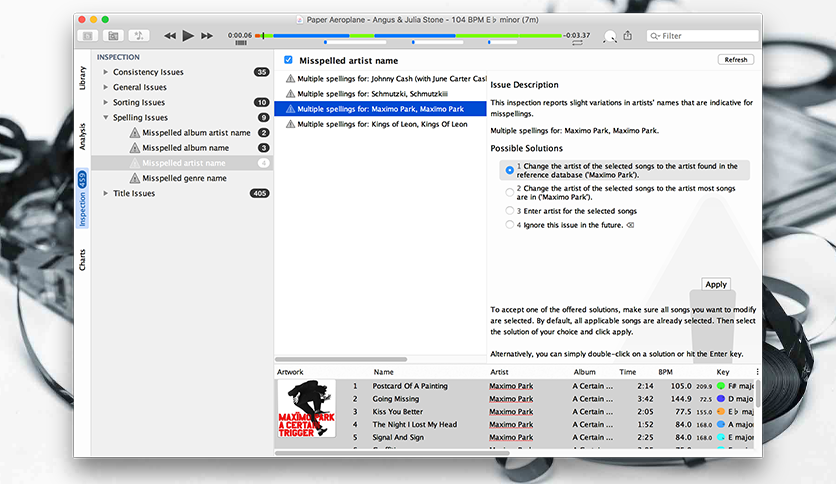Viewport: 836px width, 484px height.
Task: Click the rewind playback button
Action: (x=170, y=36)
